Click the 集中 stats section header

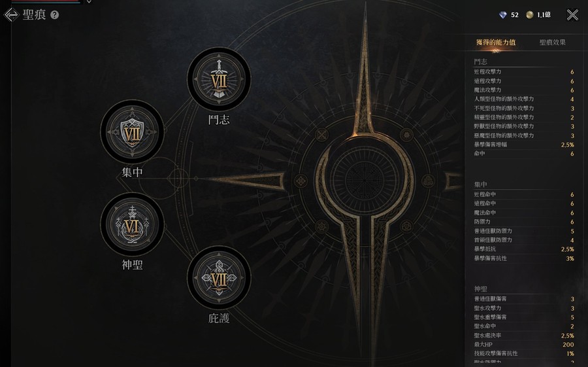pyautogui.click(x=480, y=184)
